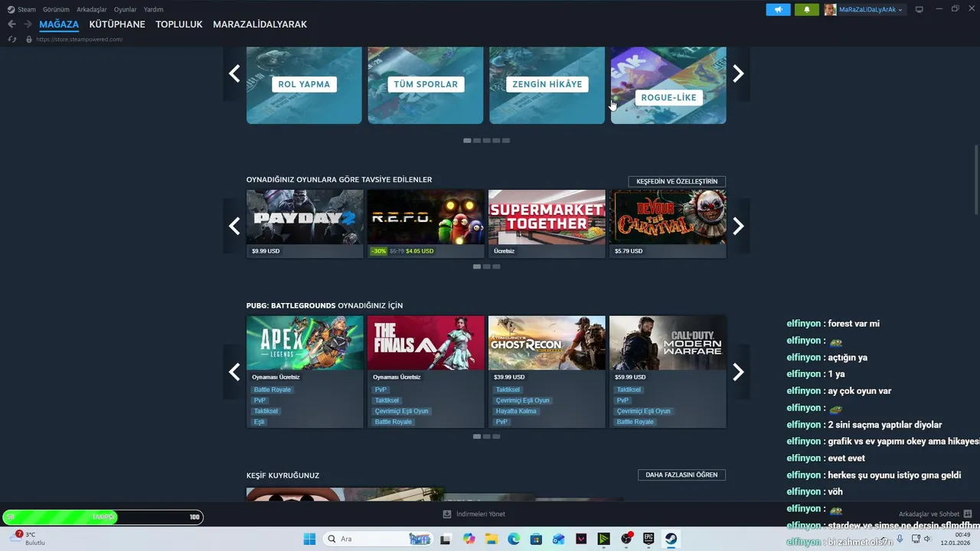Open the ZENGİN HİKÂYE category
Viewport: 980px width, 551px height.
(x=547, y=85)
